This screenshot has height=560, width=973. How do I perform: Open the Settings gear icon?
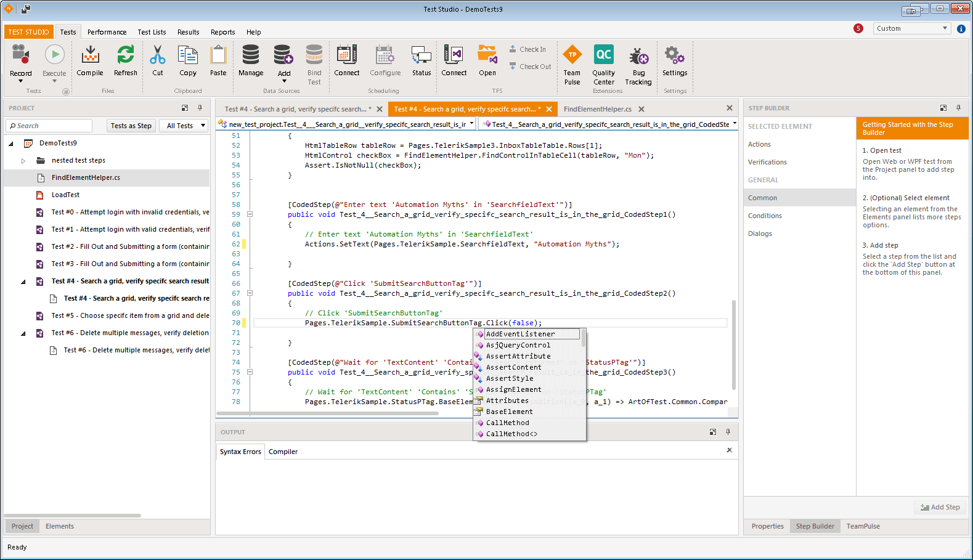pos(675,55)
